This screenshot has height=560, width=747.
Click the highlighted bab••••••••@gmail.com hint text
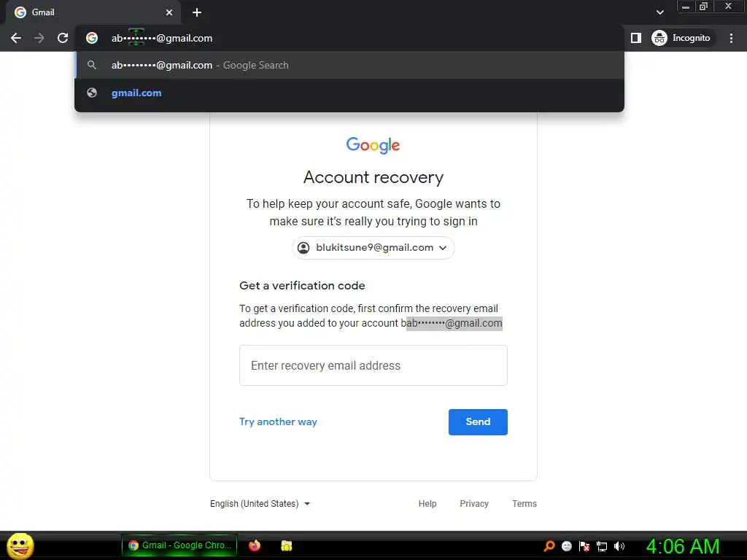click(451, 323)
